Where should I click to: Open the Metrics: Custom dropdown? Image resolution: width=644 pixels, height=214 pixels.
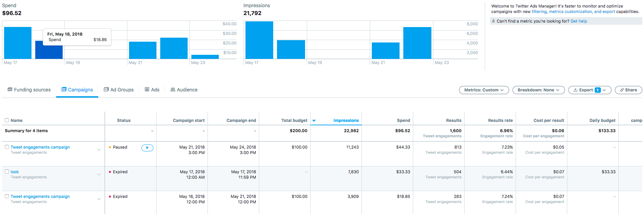(x=484, y=90)
